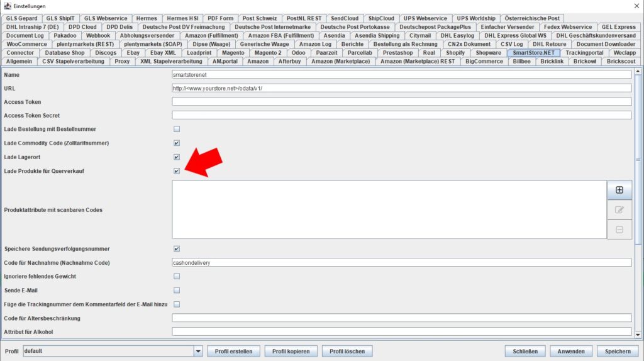Screen dimensions: 644x361
Task: Uncheck Speichere Sendungsverfolgungsnummer
Action: coord(177,249)
